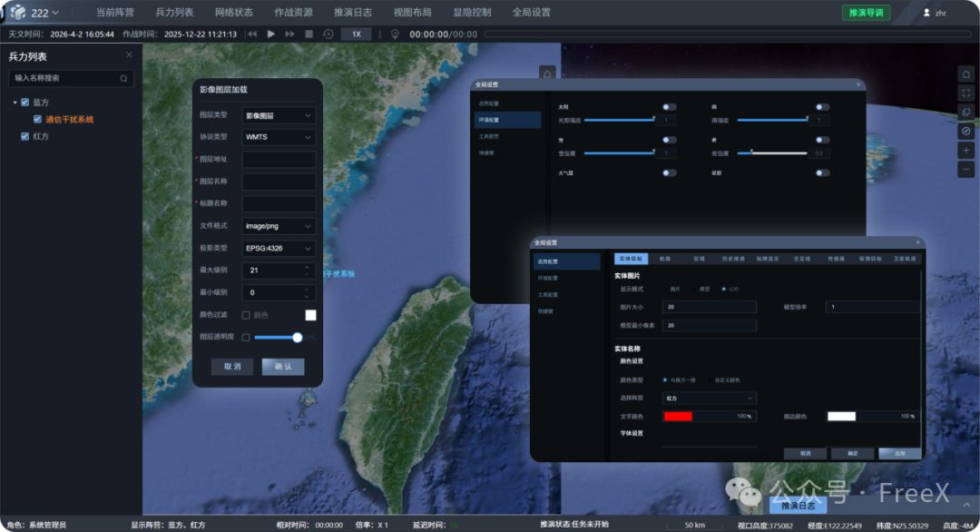
Task: Click 应用 in front 全局设置 window
Action: 899,453
